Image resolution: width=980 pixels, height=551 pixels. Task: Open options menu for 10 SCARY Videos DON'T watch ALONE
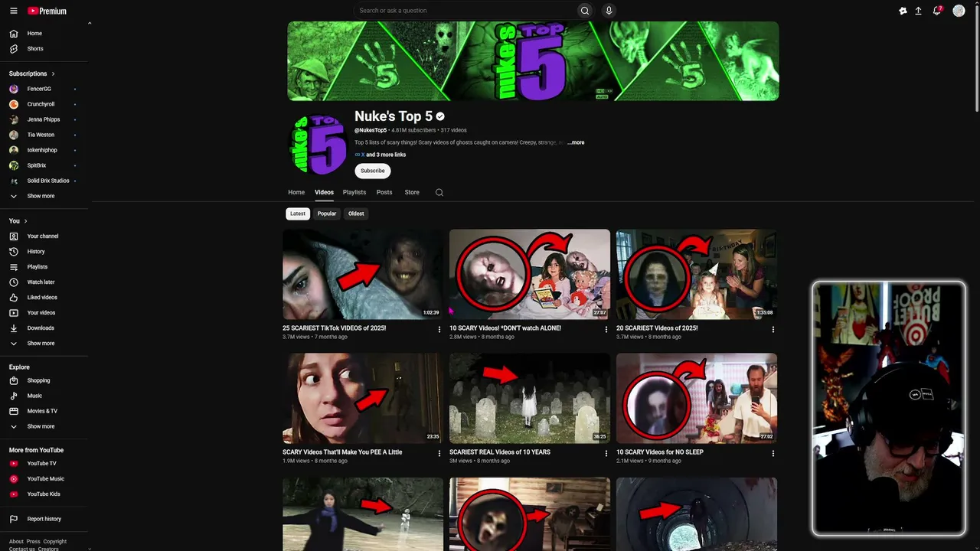click(606, 330)
